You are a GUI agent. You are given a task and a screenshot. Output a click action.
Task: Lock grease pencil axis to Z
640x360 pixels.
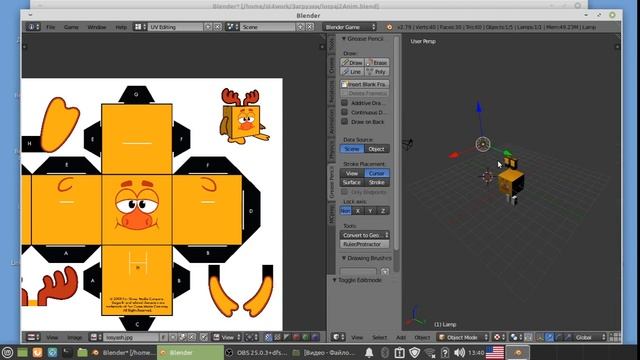383,211
